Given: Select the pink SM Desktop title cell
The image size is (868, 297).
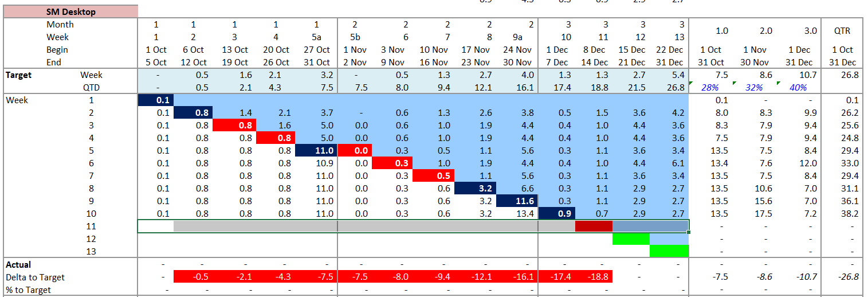Looking at the screenshot, I should (71, 11).
